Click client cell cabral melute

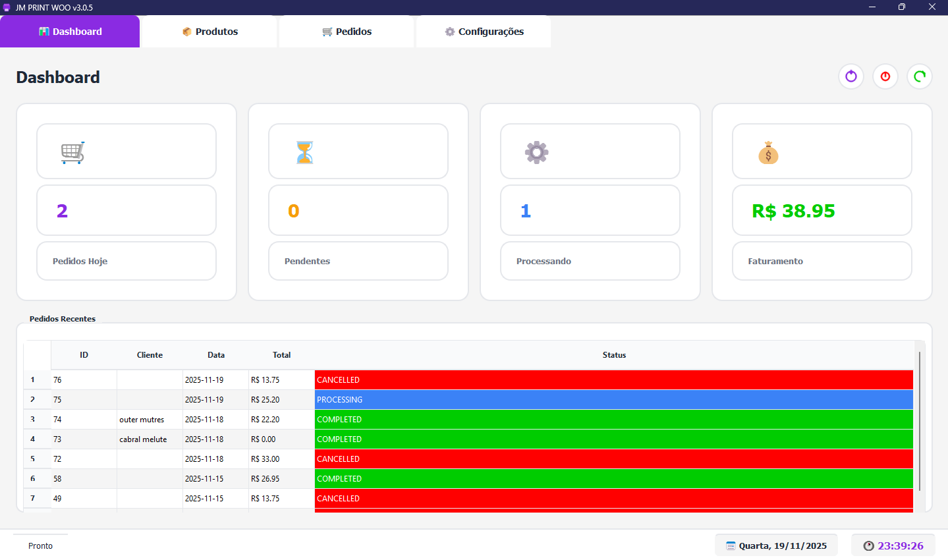pos(150,439)
